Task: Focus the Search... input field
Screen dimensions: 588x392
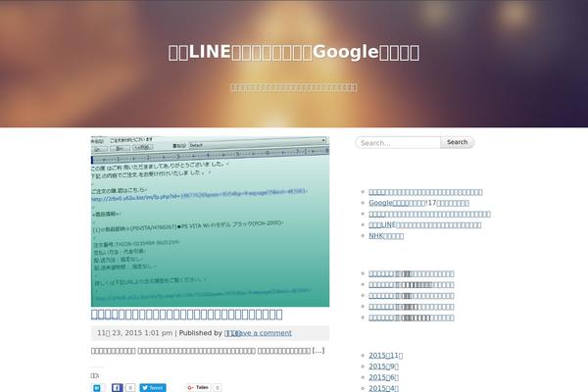Action: click(x=398, y=142)
